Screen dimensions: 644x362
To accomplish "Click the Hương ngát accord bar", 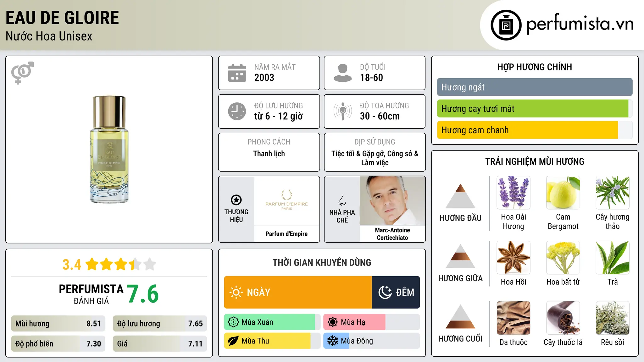I will (x=535, y=87).
